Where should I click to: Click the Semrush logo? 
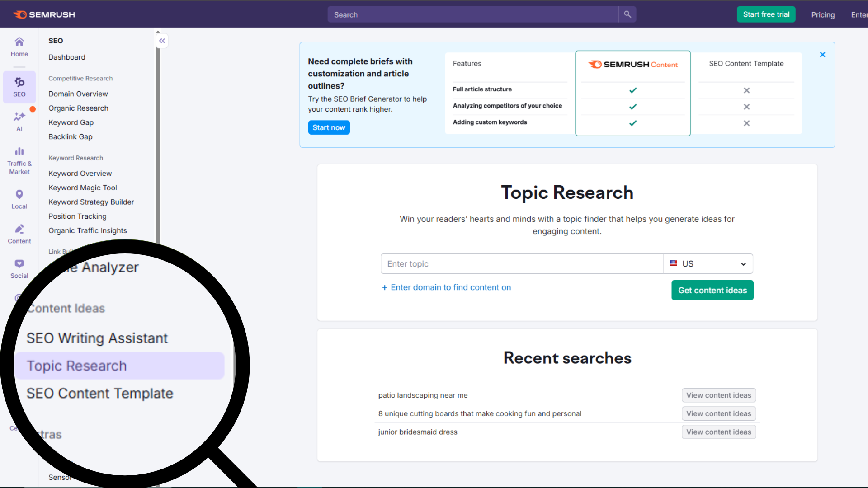coord(44,14)
